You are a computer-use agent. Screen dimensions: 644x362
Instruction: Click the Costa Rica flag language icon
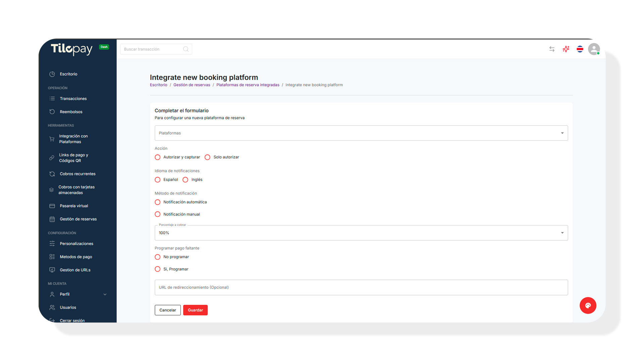click(580, 49)
